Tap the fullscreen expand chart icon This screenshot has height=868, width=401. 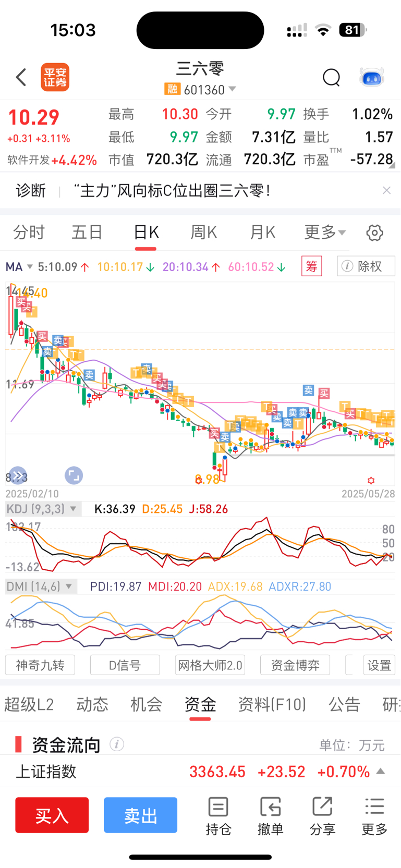pos(74,475)
